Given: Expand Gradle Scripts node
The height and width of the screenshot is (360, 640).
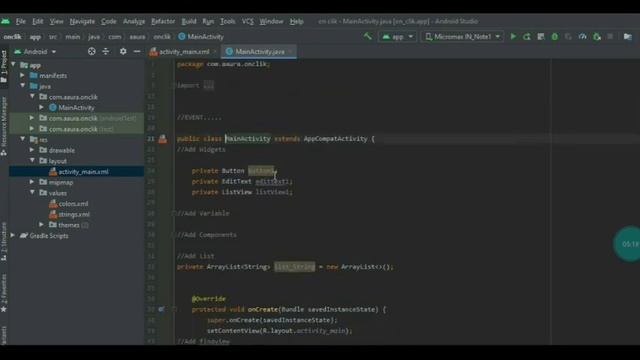Looking at the screenshot, I should click(13, 235).
